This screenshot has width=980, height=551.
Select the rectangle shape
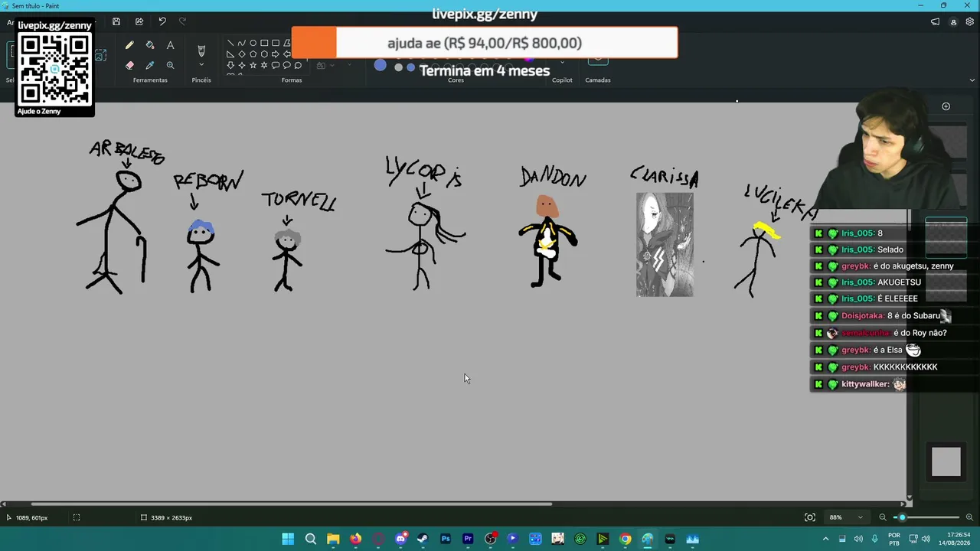pos(264,43)
